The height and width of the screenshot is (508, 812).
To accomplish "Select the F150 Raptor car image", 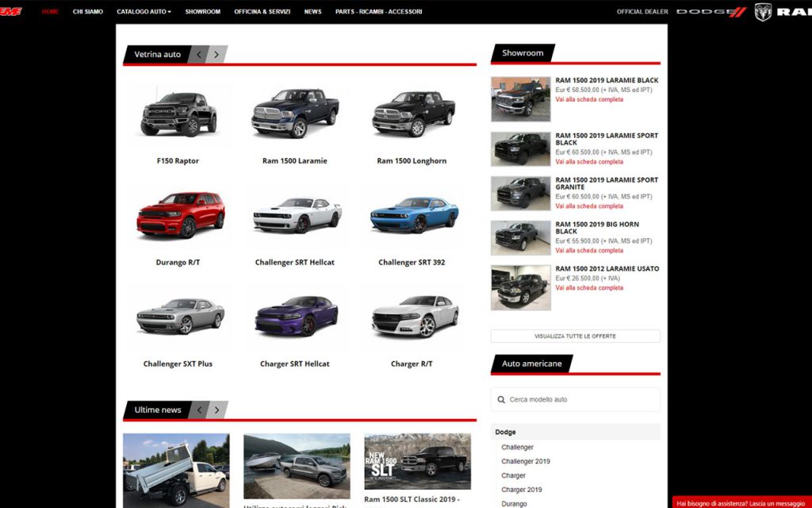I will pyautogui.click(x=178, y=114).
